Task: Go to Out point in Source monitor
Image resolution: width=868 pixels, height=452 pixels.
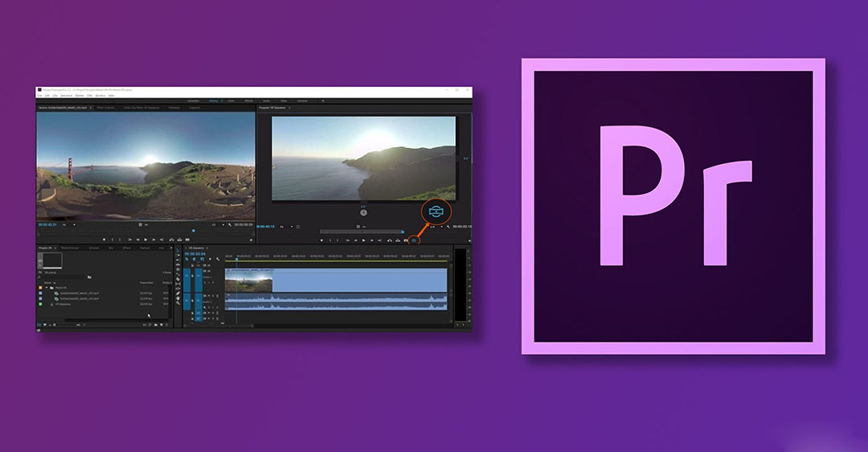Action: pyautogui.click(x=162, y=240)
